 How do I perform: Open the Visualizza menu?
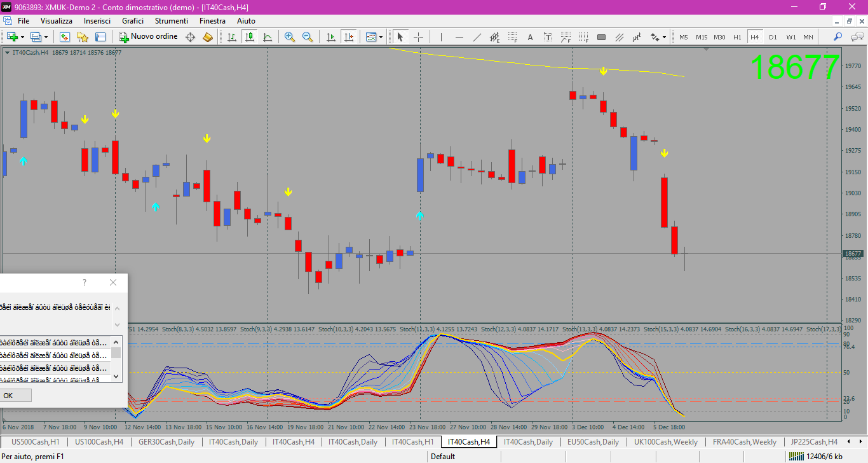pyautogui.click(x=57, y=21)
